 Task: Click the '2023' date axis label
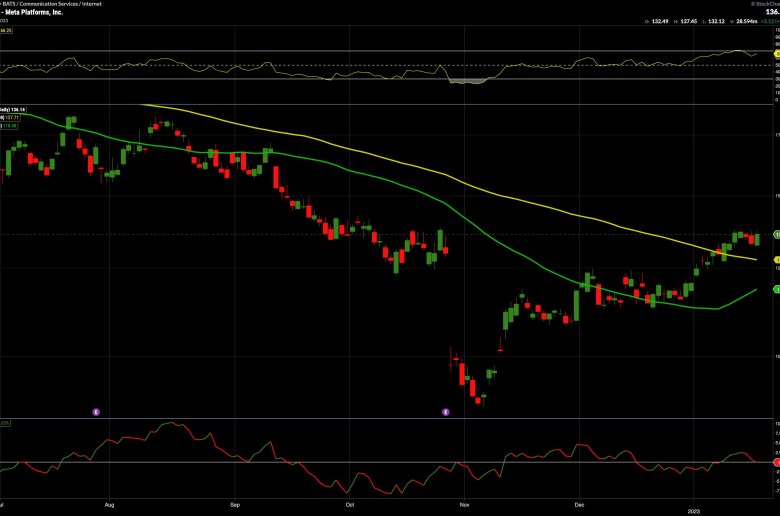coord(693,511)
